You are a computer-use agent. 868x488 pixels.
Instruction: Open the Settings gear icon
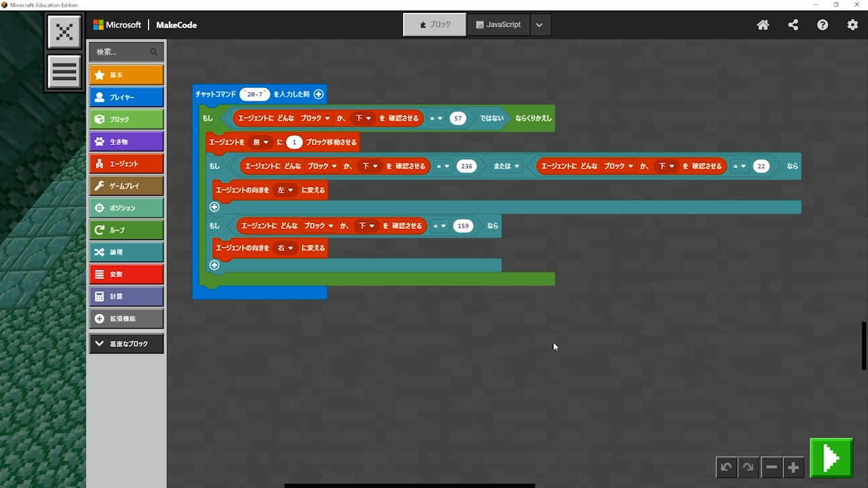point(852,25)
